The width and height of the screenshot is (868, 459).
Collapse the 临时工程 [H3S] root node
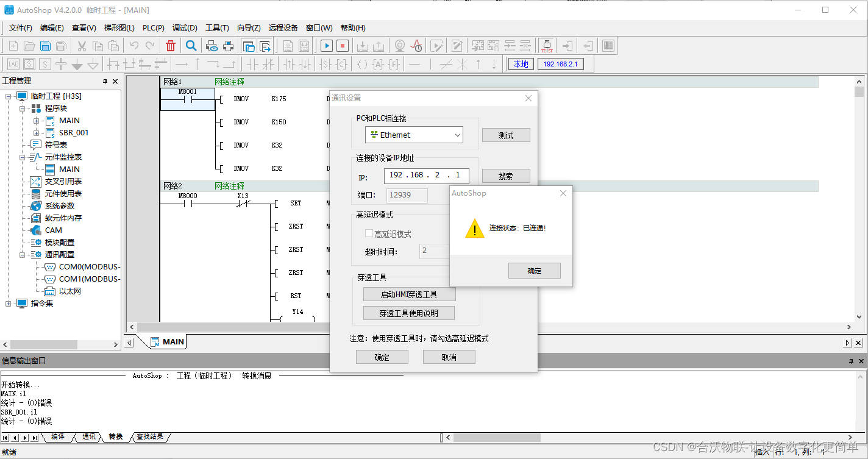click(x=9, y=96)
